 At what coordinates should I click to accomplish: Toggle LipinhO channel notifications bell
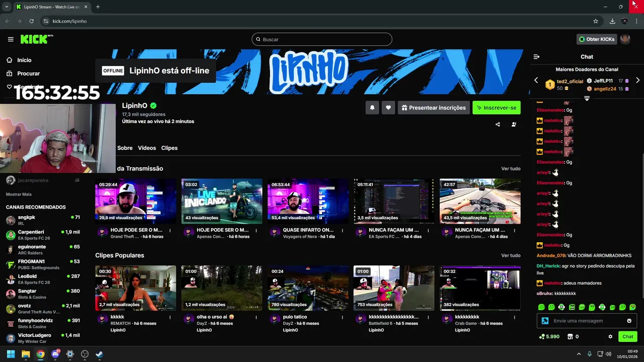tap(372, 108)
